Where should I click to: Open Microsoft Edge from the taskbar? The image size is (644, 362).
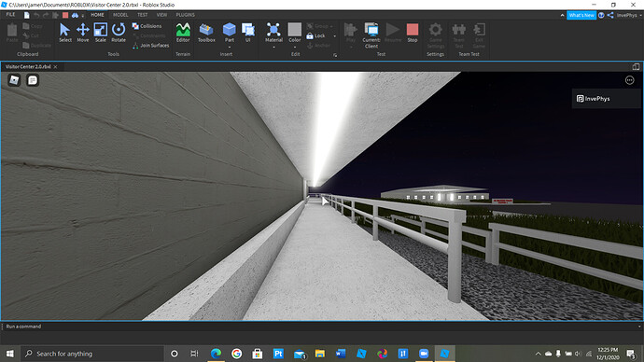click(216, 354)
